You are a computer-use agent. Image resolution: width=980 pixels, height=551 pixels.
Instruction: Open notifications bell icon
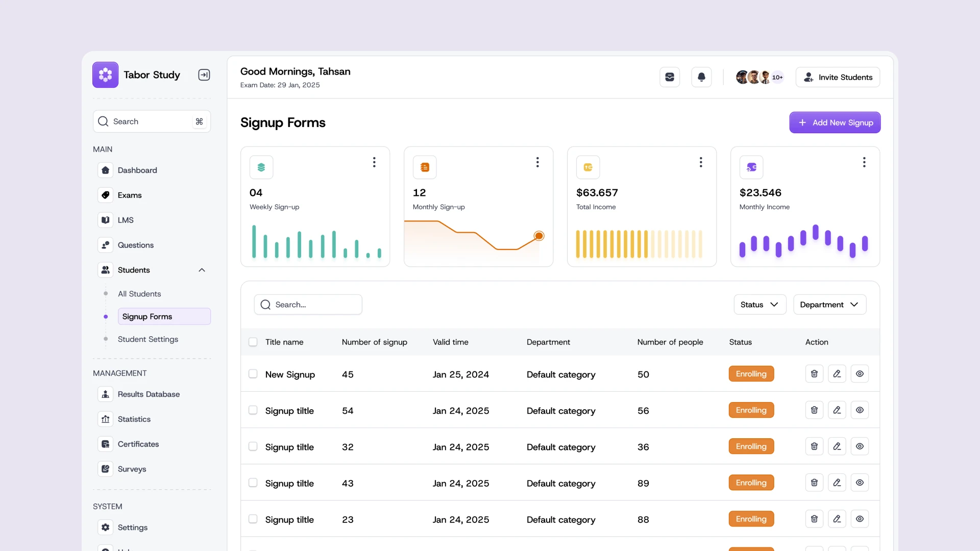point(701,77)
